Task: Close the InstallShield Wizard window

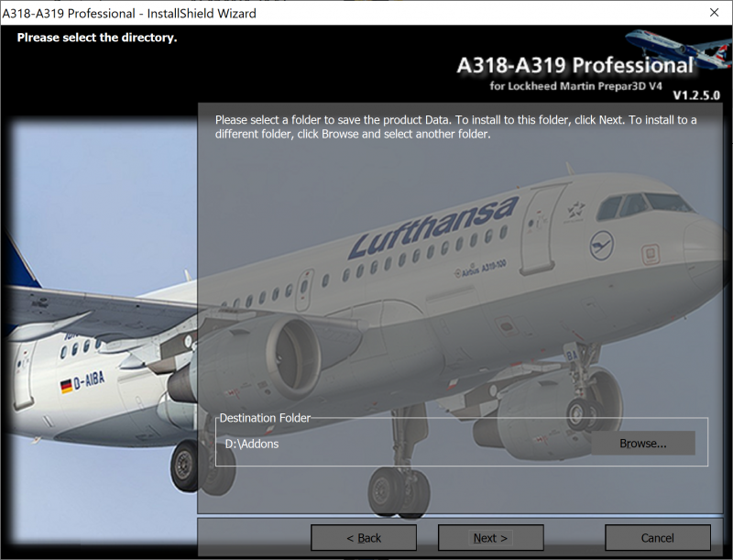Action: tap(714, 13)
